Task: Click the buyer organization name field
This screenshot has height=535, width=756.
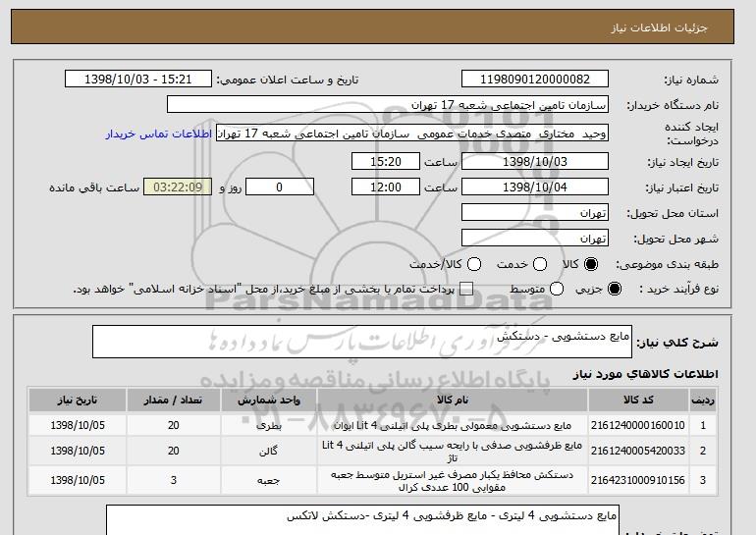Action: 388,105
